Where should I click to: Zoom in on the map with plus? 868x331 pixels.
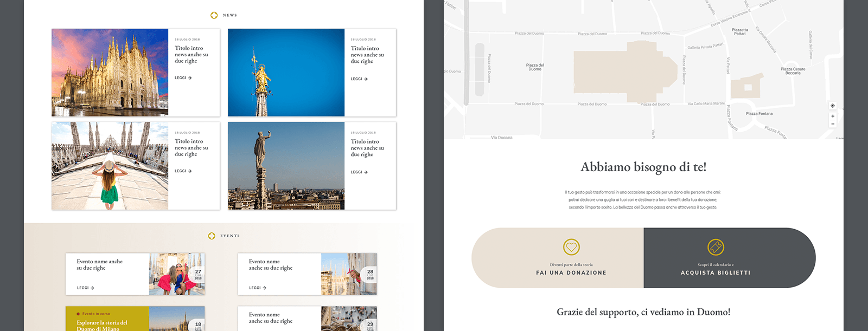(833, 116)
